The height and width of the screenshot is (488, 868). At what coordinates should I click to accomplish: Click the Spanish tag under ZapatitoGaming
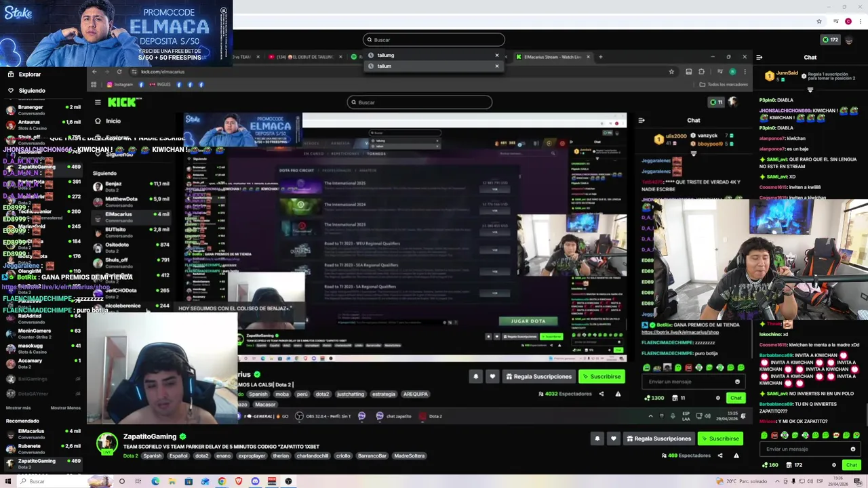[153, 456]
